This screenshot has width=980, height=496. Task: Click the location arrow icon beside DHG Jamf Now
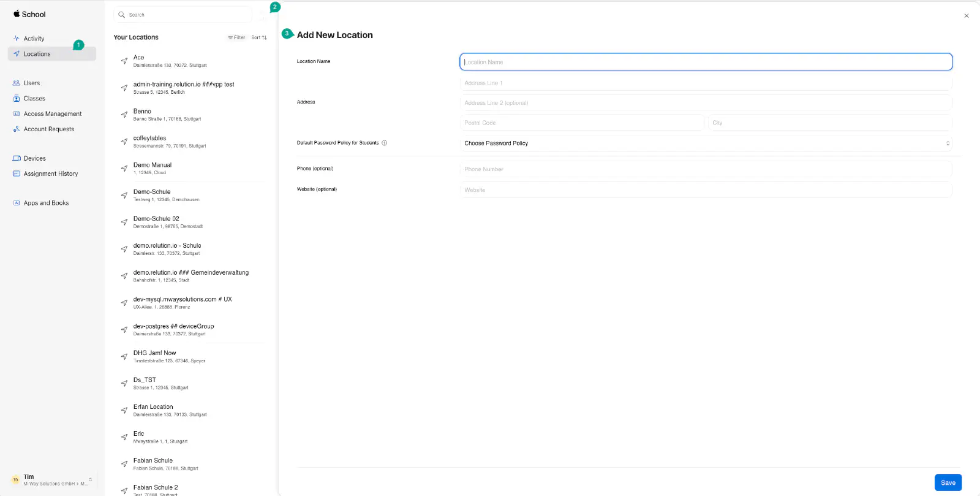tap(124, 356)
